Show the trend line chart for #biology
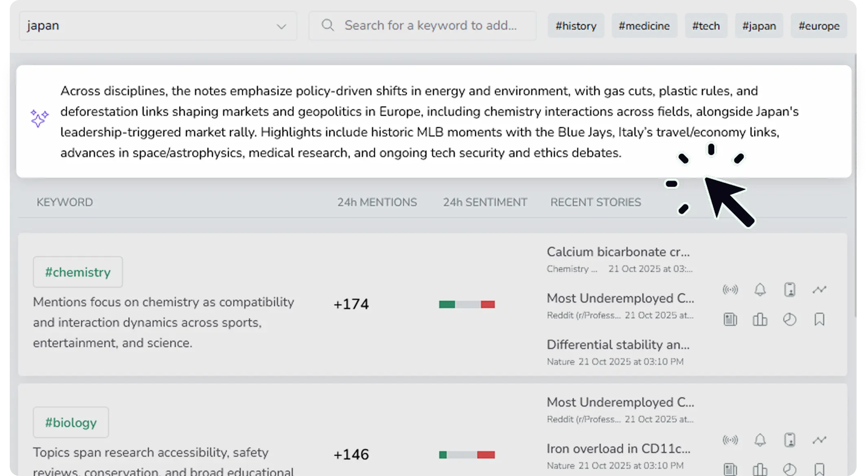Screen dimensions: 868x476 [819, 440]
